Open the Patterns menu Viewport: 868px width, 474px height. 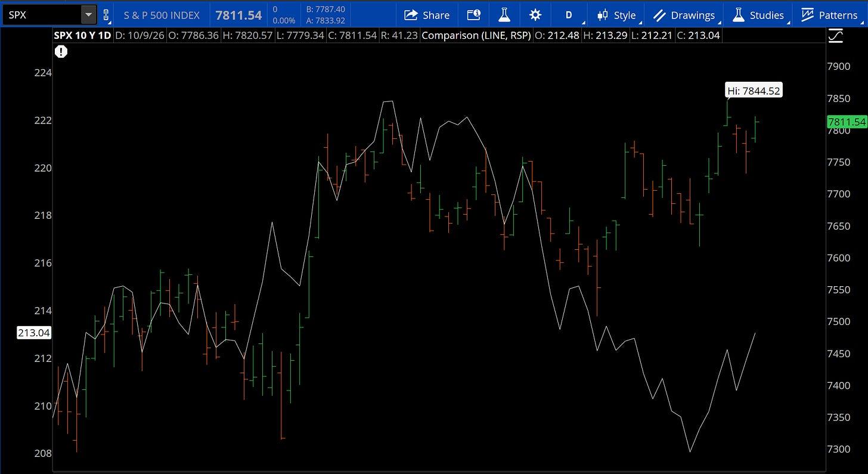click(829, 15)
